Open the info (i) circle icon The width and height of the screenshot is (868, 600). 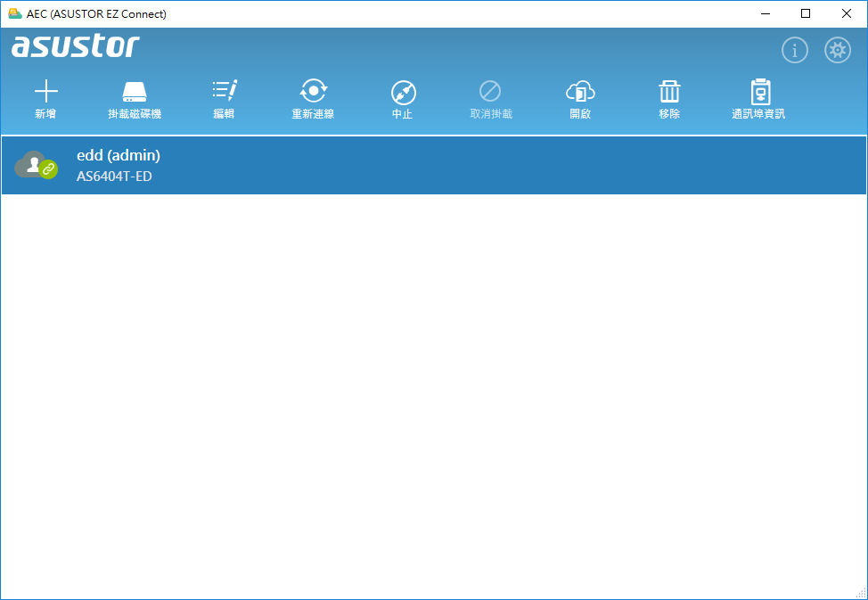coord(794,51)
